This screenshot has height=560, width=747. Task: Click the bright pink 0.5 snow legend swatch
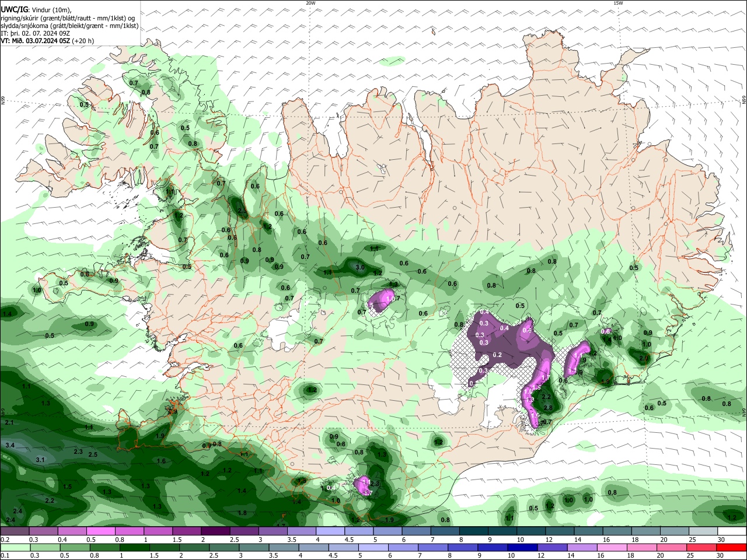(100, 531)
